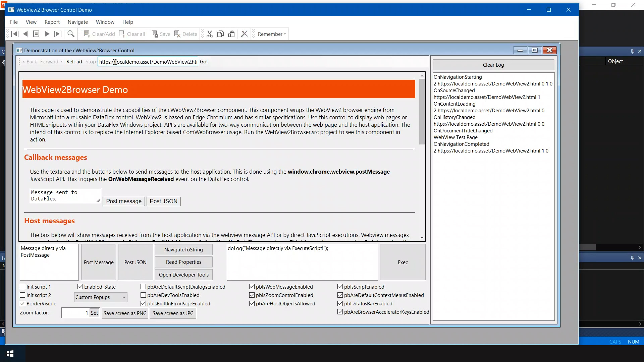Screen dimensions: 644x362
Task: Copy using the toolbar copy icon
Action: pos(220,34)
